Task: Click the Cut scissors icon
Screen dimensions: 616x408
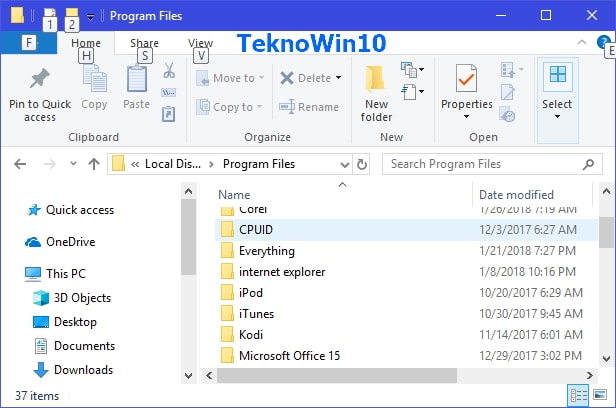Action: coord(169,70)
